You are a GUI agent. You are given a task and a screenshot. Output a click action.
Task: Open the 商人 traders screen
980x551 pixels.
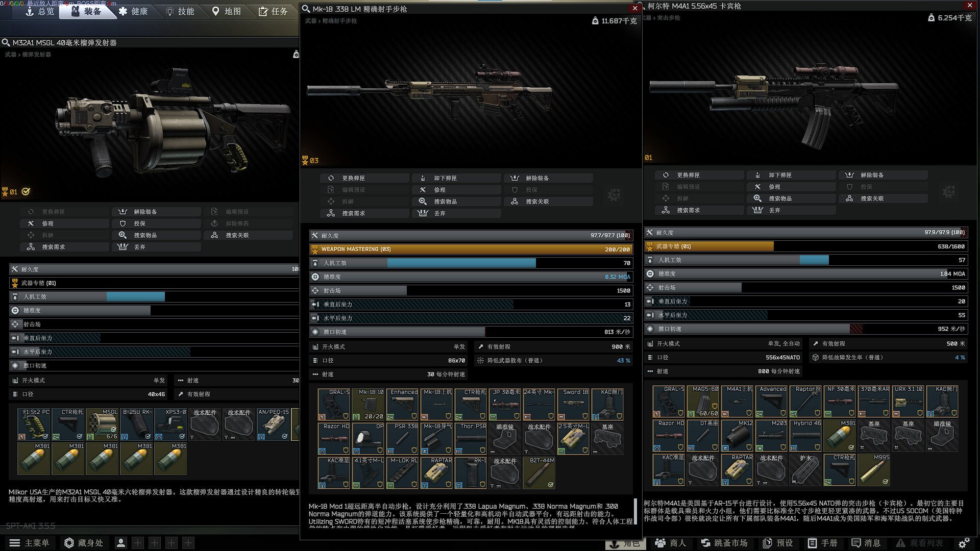point(670,543)
